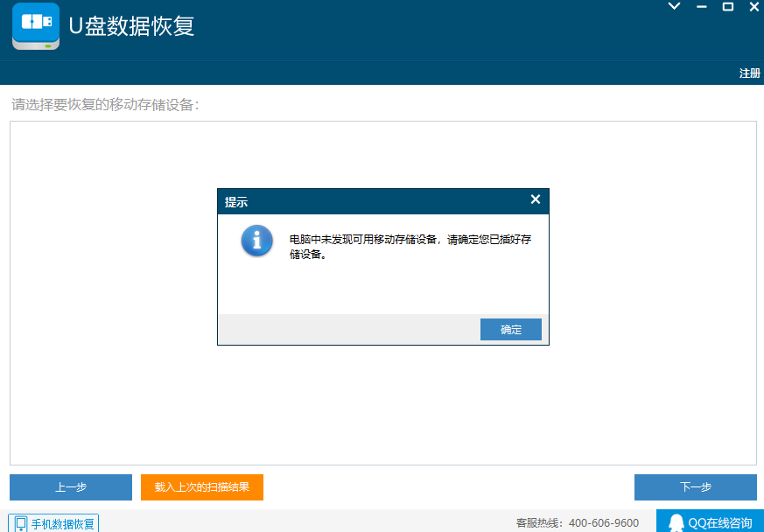
Task: Click 请选择要恢复的移动存储设备 label
Action: [105, 105]
